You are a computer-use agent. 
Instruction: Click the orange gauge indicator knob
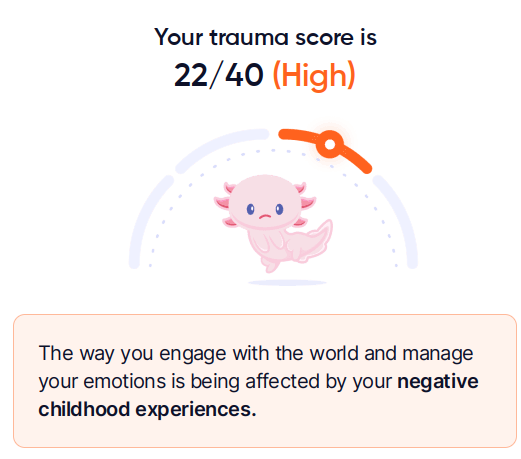click(x=330, y=144)
